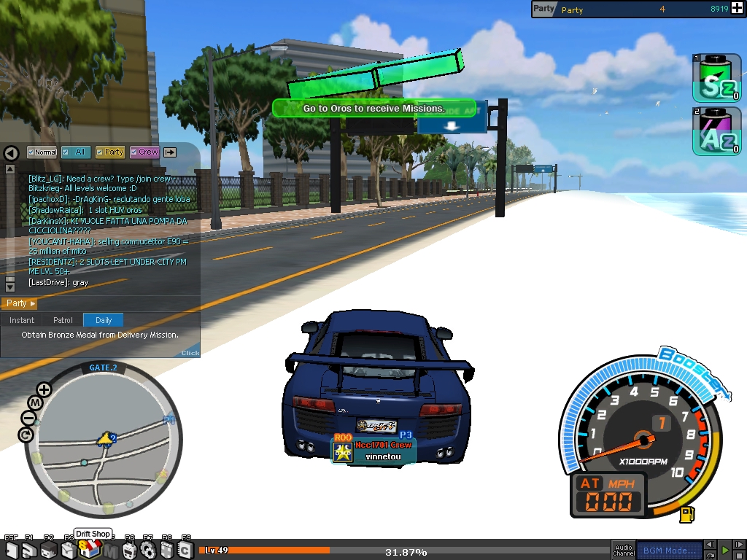Stop the background music
Image resolution: width=747 pixels, height=560 pixels.
pyautogui.click(x=740, y=555)
